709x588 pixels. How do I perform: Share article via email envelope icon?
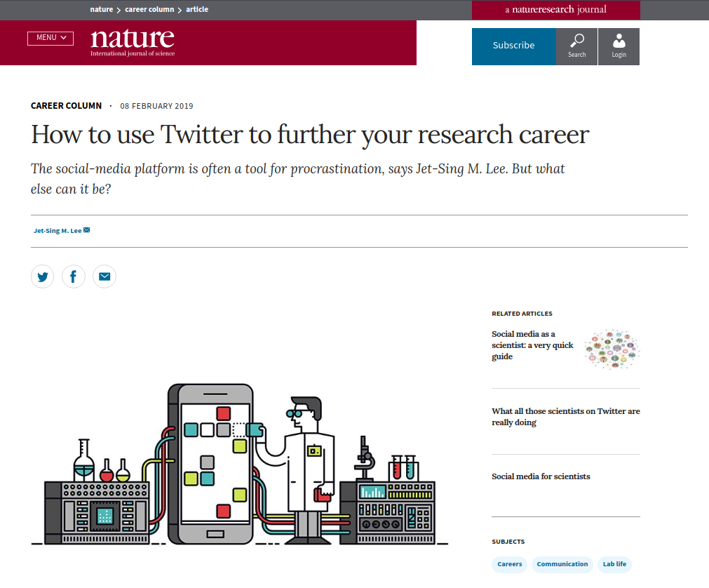[x=104, y=276]
